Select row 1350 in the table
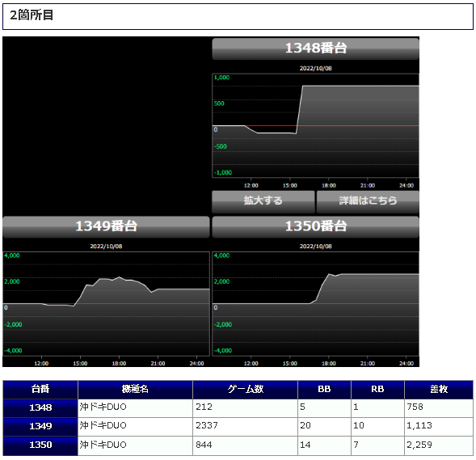 (x=238, y=446)
